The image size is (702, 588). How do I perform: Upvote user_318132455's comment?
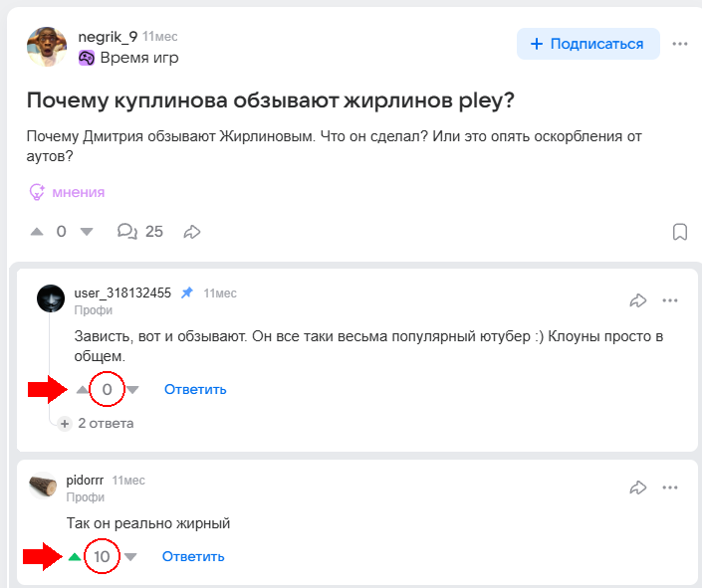83,389
